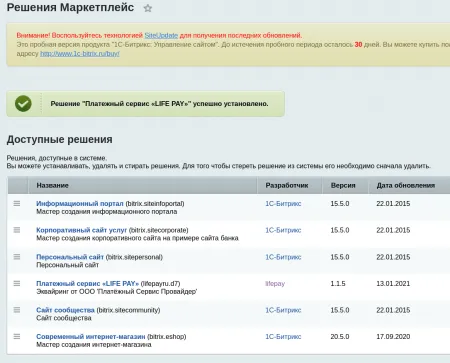Click version 15.5.0 in Персональный сайт row
The height and width of the screenshot is (363, 450).
click(340, 257)
